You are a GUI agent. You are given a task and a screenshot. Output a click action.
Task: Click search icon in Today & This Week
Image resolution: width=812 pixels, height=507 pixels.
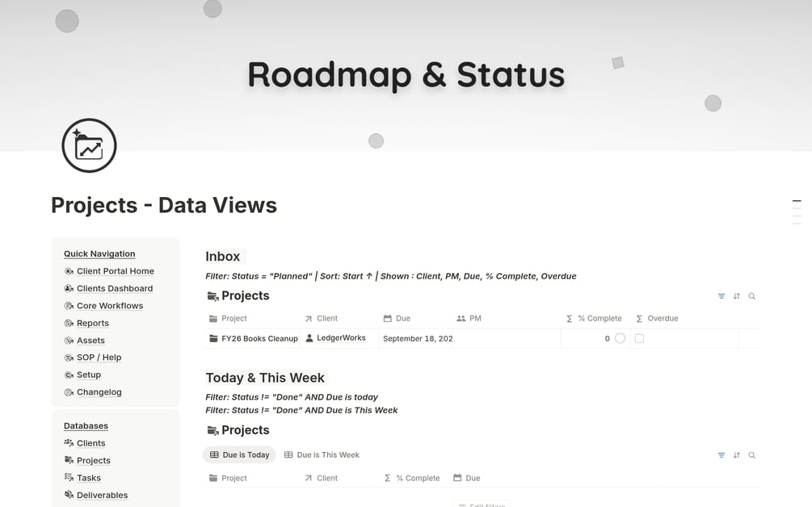coord(752,455)
